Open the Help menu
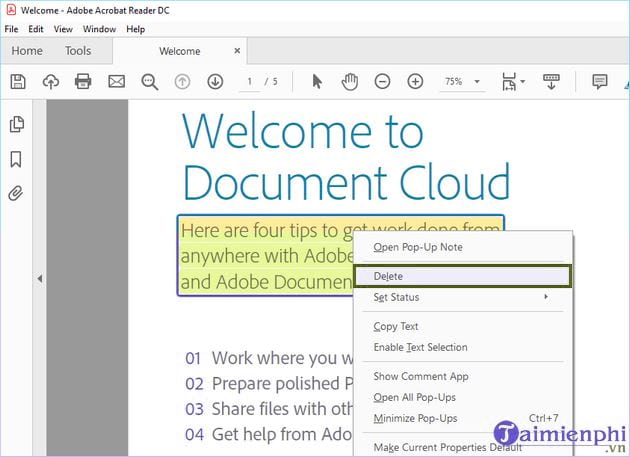Viewport: 630px width, 457px height. coord(135,29)
